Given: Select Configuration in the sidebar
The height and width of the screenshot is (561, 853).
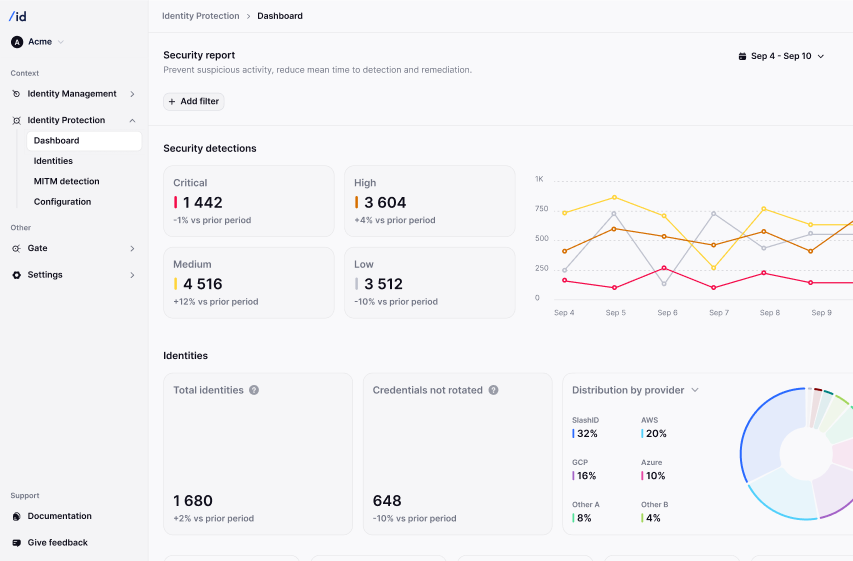Looking at the screenshot, I should coord(62,202).
